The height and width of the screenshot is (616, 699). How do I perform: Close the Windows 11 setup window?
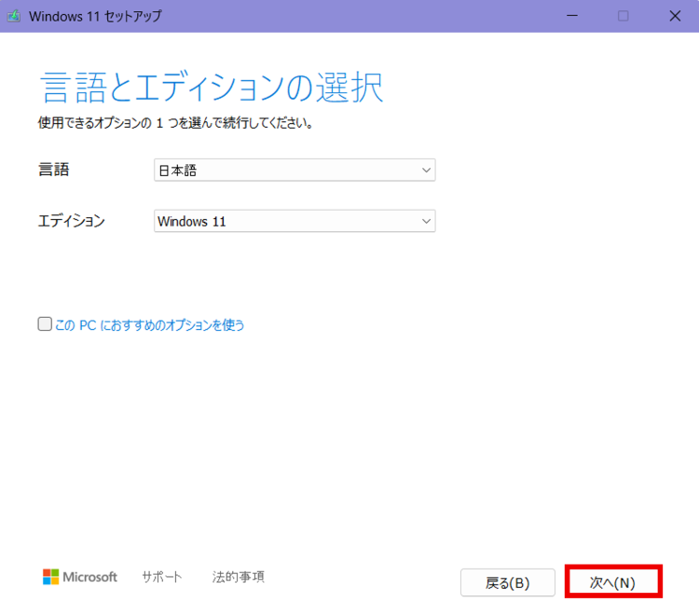(675, 16)
